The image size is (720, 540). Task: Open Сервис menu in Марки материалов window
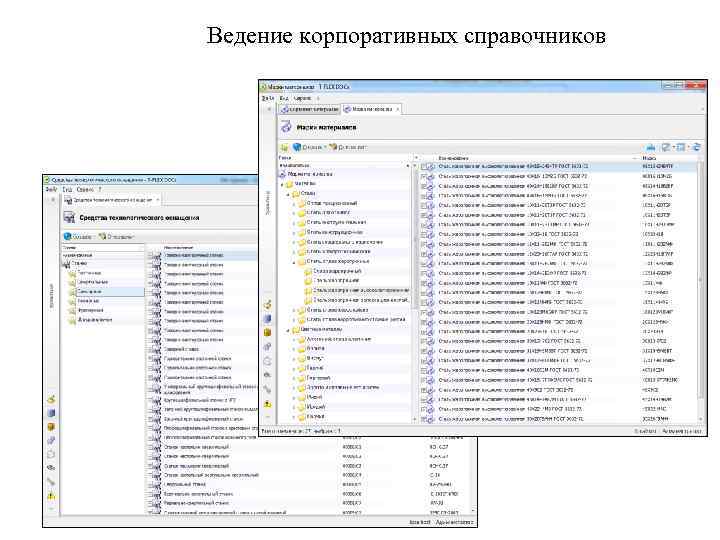pos(302,98)
